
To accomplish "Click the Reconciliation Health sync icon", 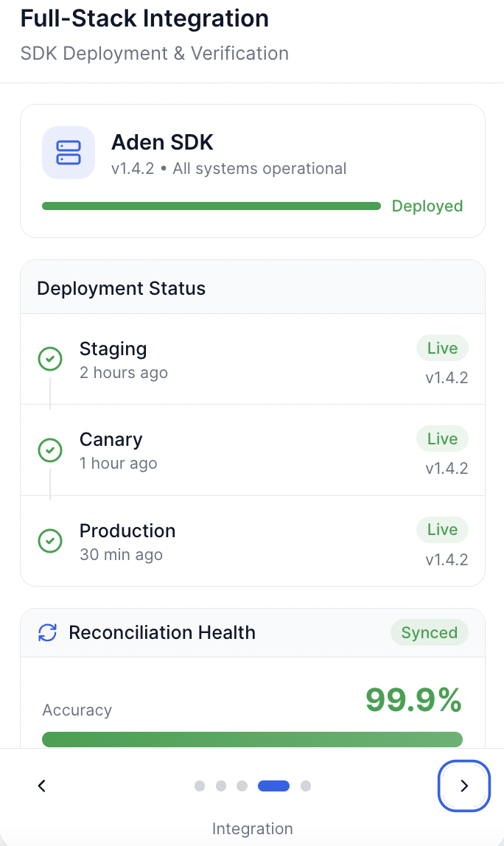I will (x=48, y=632).
